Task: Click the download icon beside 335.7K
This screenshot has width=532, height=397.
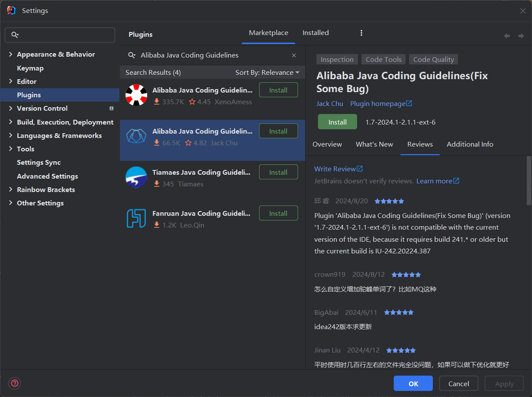Action: 157,102
